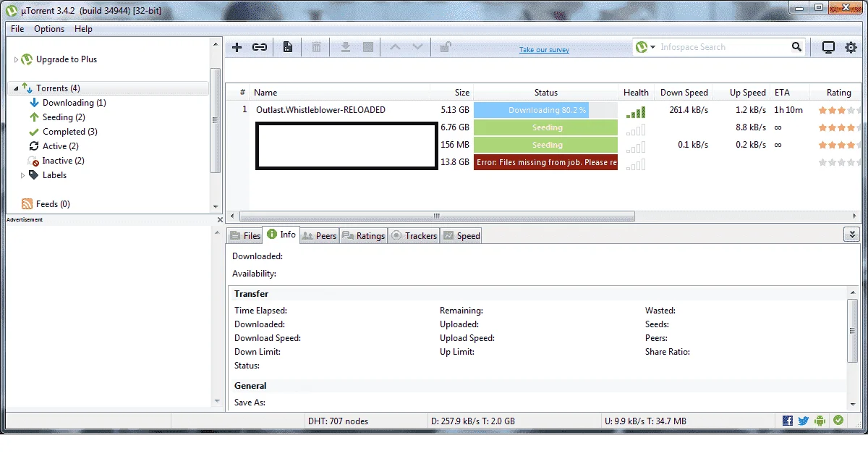Close the Advertisement panel with the x

[221, 219]
